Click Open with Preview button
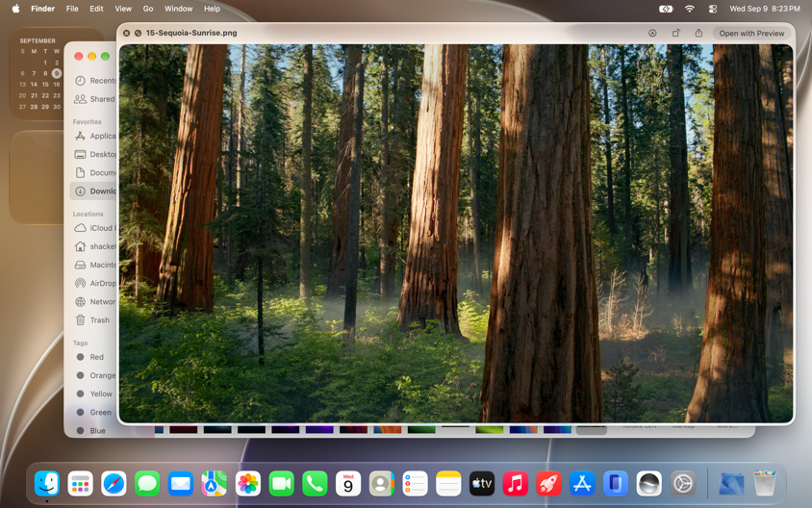 (751, 33)
